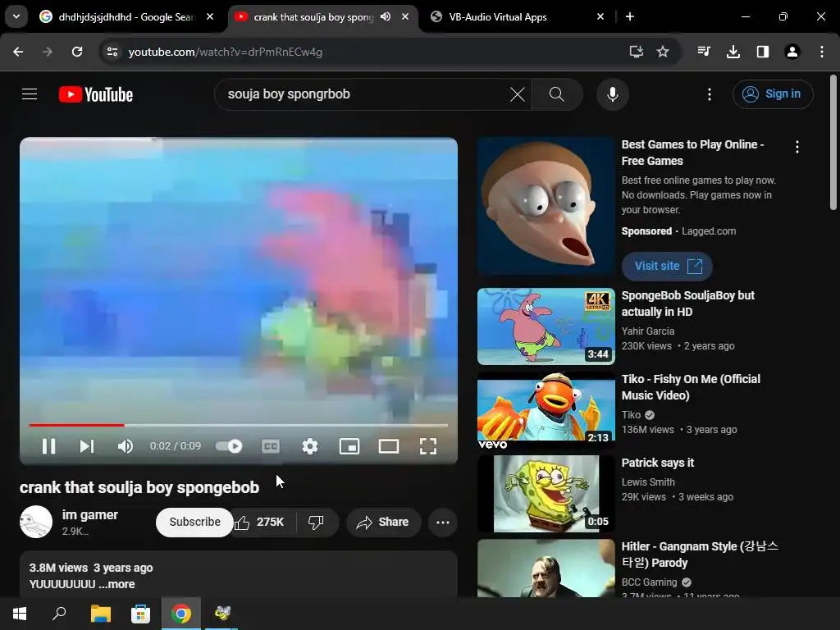The height and width of the screenshot is (630, 840).
Task: Open the YouTube guide hamburger menu
Action: point(30,94)
